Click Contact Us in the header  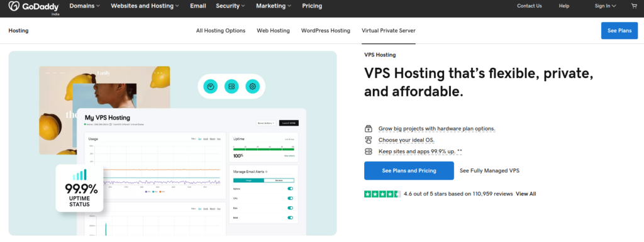click(x=530, y=6)
